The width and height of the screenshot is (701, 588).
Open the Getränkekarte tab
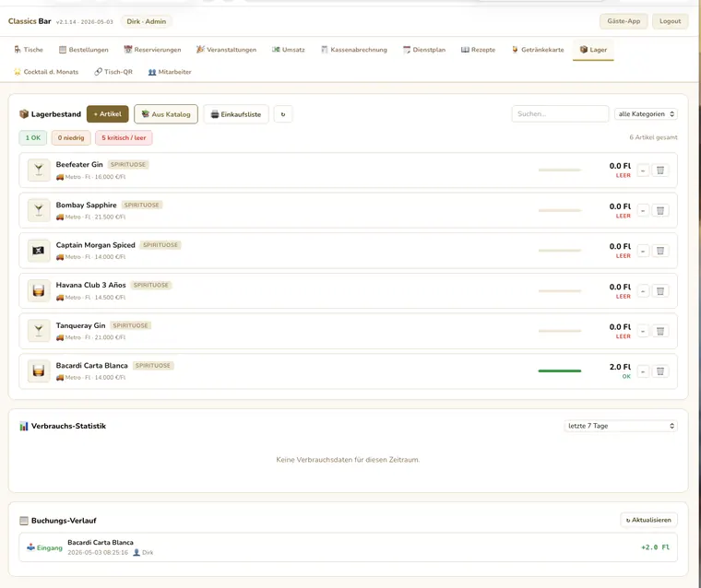point(538,50)
